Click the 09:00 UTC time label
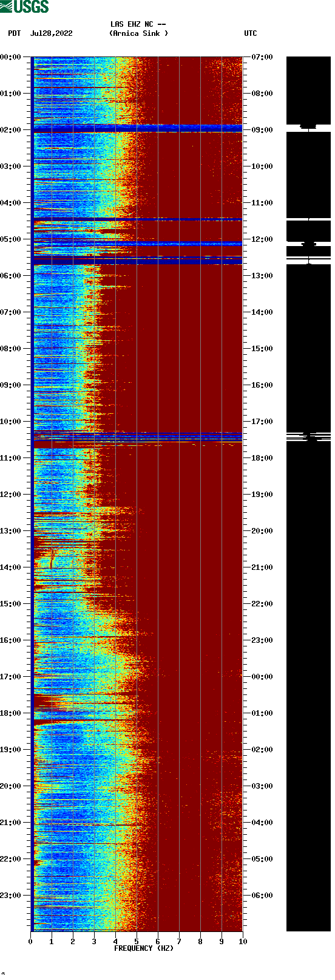The image size is (335, 980). 262,130
